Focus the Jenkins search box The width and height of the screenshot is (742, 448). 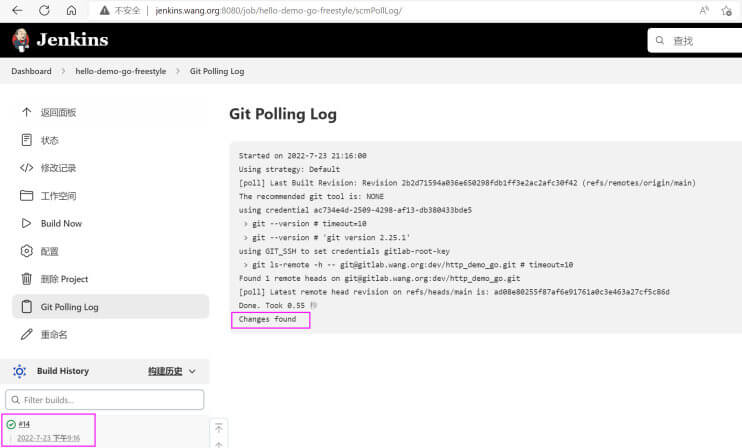(x=695, y=41)
